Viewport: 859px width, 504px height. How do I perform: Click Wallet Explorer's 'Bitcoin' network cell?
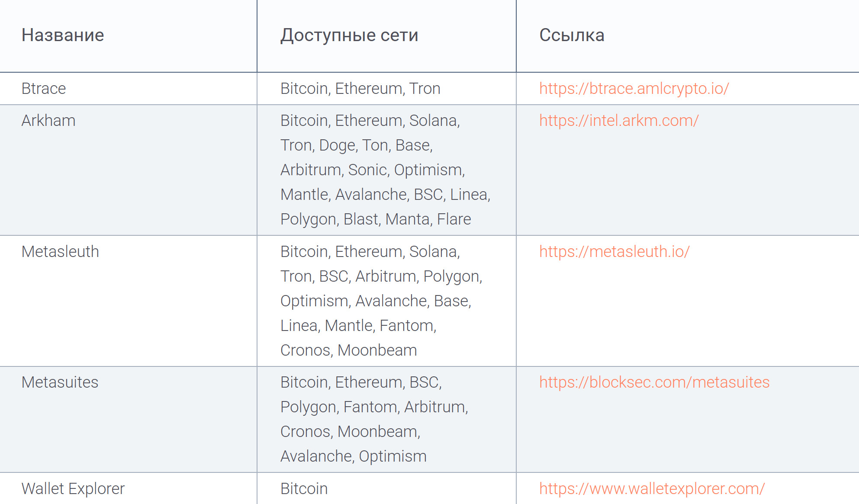point(304,489)
